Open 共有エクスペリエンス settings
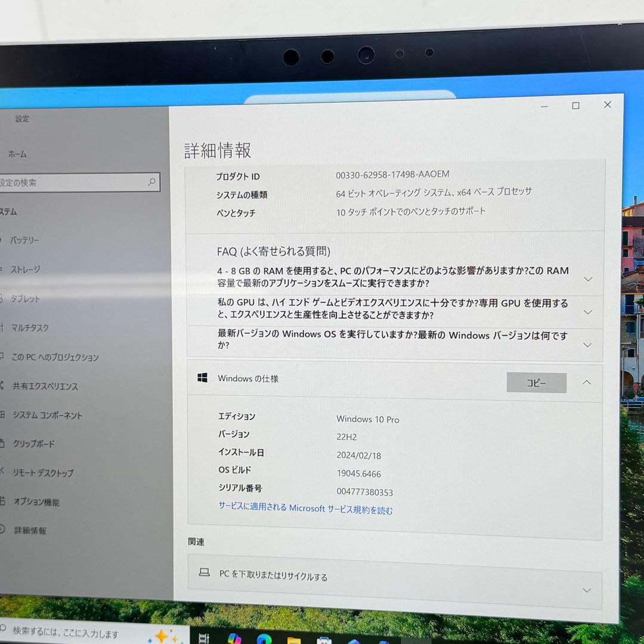Image resolution: width=644 pixels, height=644 pixels. [x=44, y=386]
